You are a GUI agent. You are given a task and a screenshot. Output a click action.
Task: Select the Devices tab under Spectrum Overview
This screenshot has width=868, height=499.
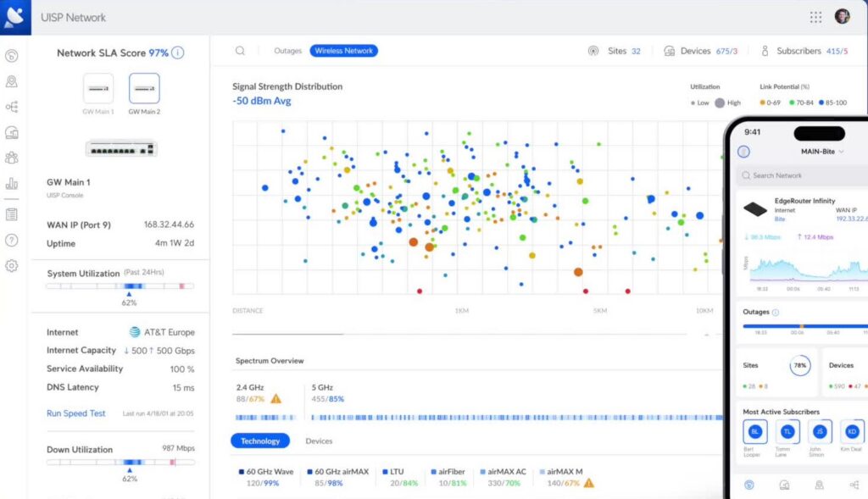319,441
